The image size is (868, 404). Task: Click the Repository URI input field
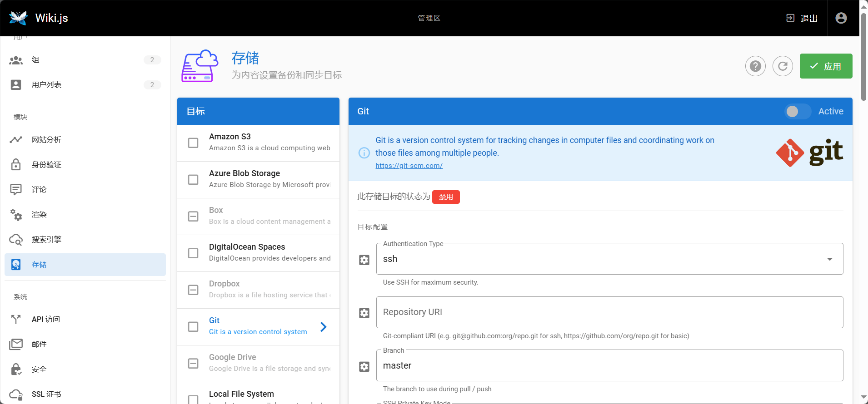point(609,312)
